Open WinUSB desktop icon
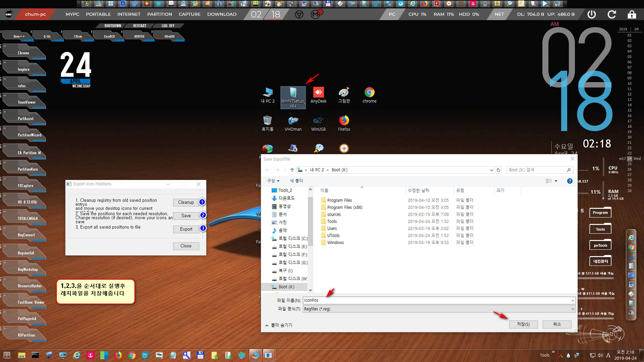 (x=318, y=123)
